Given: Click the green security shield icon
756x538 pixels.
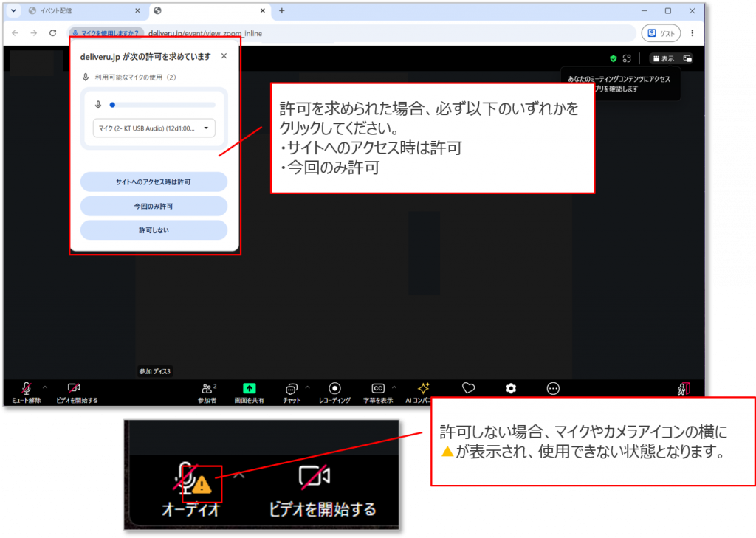Looking at the screenshot, I should (x=614, y=58).
